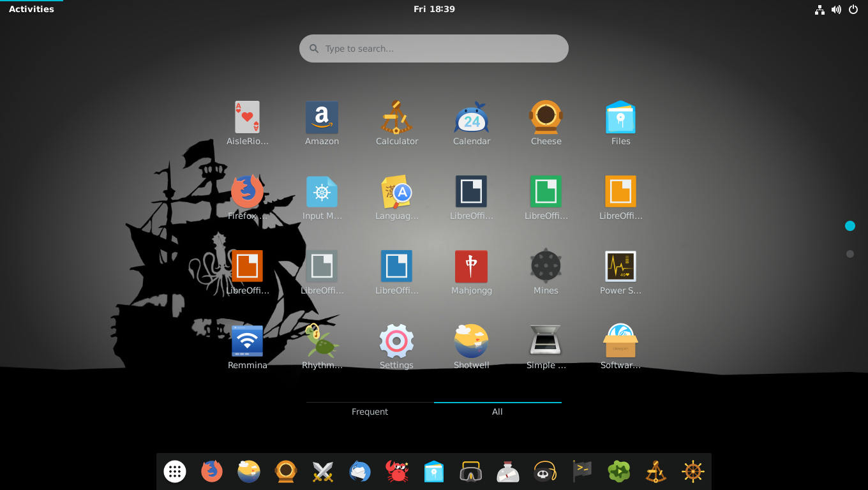Open the Settings app

coord(397,347)
